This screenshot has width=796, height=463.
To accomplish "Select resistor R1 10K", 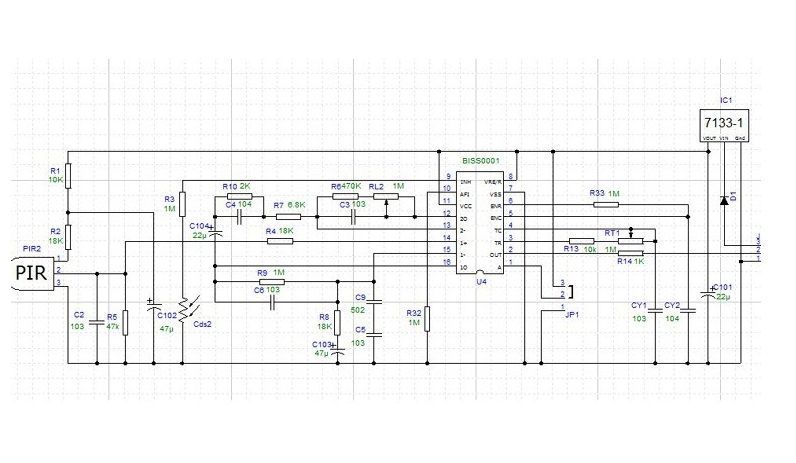I will pos(67,172).
